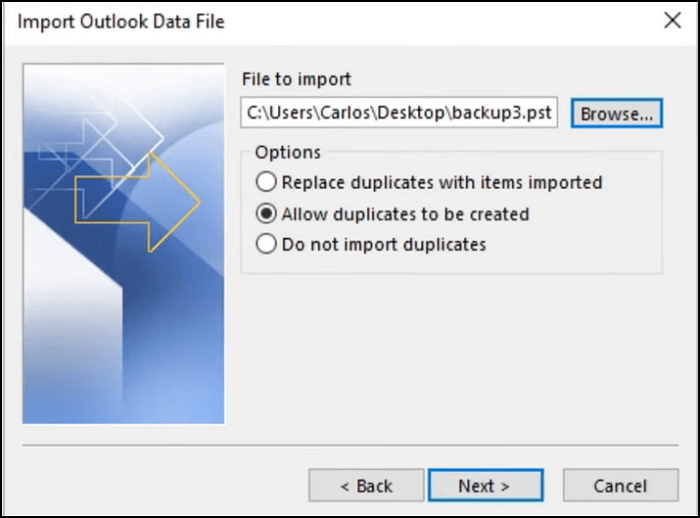Select the Replace duplicates radio button
The width and height of the screenshot is (700, 518).
pos(266,183)
